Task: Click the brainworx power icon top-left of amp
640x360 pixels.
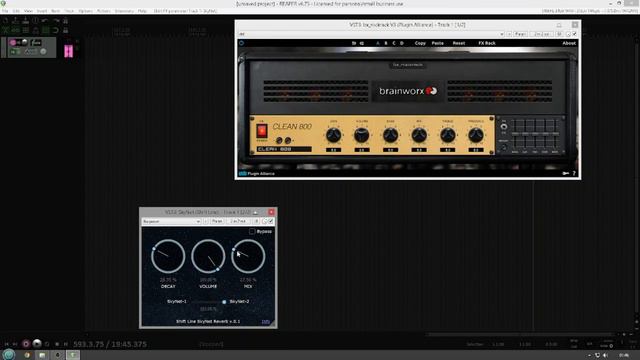Action: pyautogui.click(x=241, y=43)
